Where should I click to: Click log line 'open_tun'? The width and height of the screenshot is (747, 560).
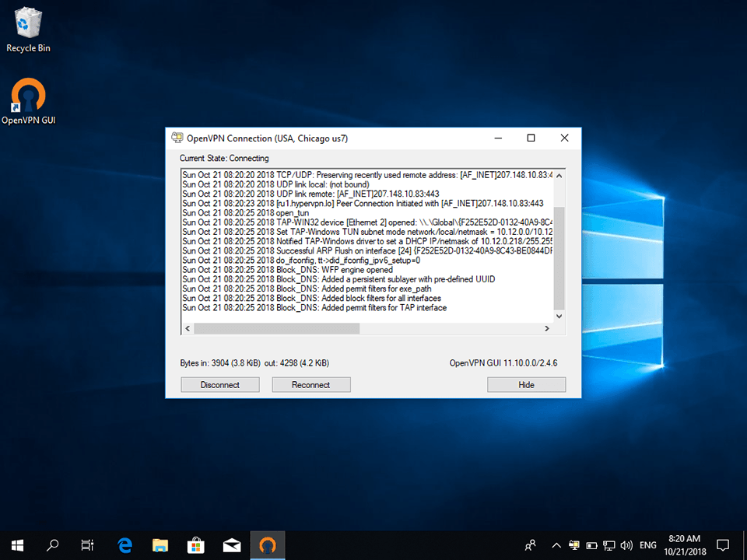pos(245,213)
